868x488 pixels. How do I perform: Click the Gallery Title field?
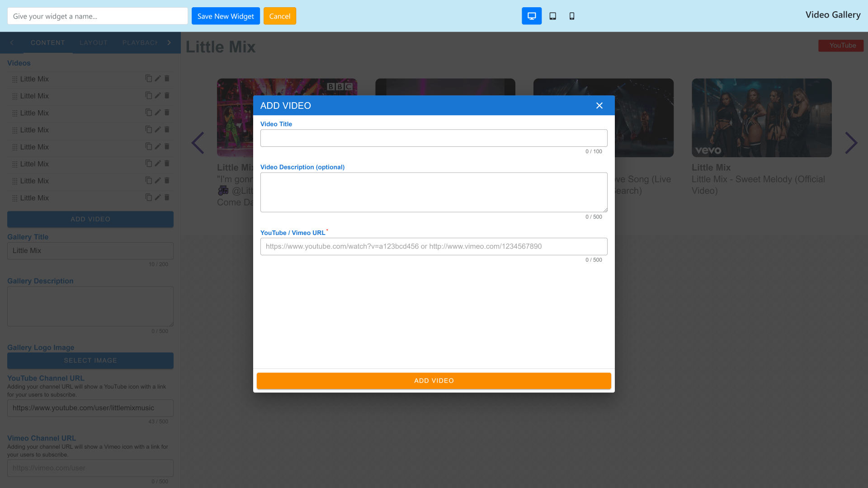90,251
